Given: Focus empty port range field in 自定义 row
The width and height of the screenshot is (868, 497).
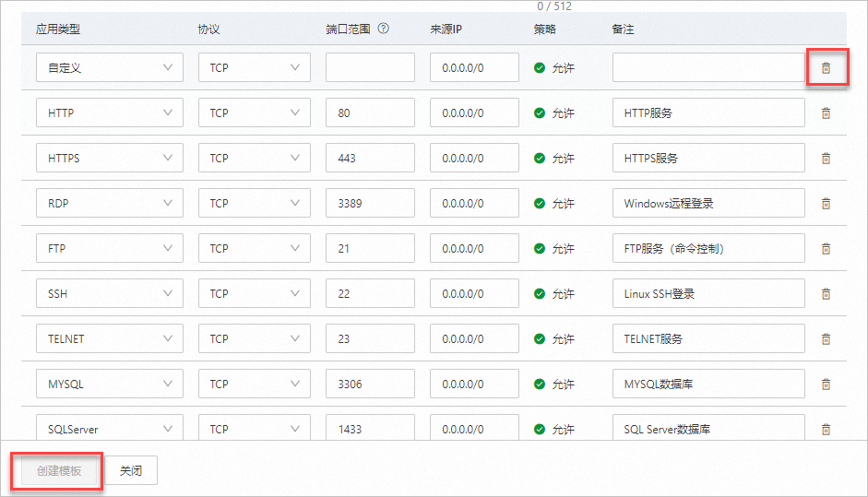Looking at the screenshot, I should (370, 67).
